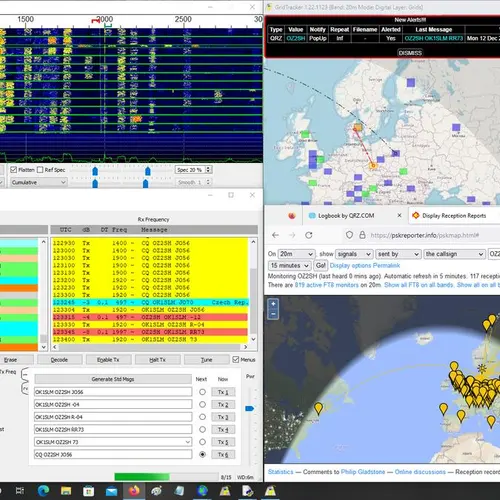Click the purple grid square over northern Scandinavia
Viewport: 500px width, 500px height.
[x=411, y=82]
